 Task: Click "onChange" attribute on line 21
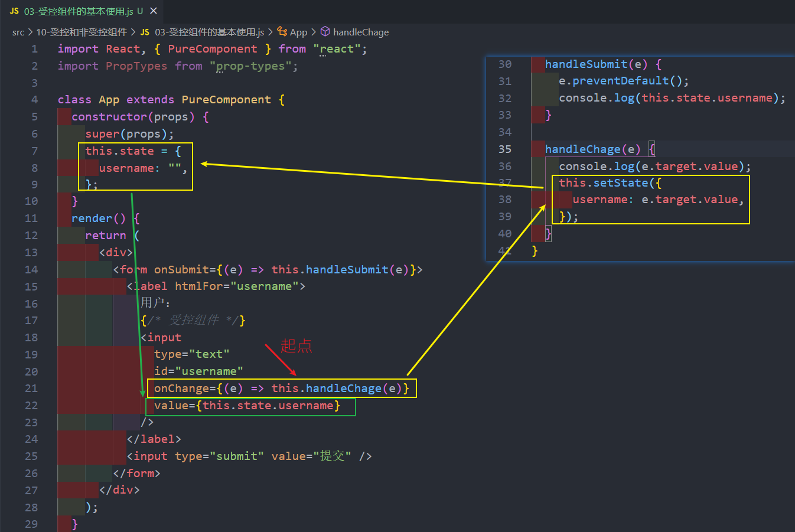pos(181,389)
